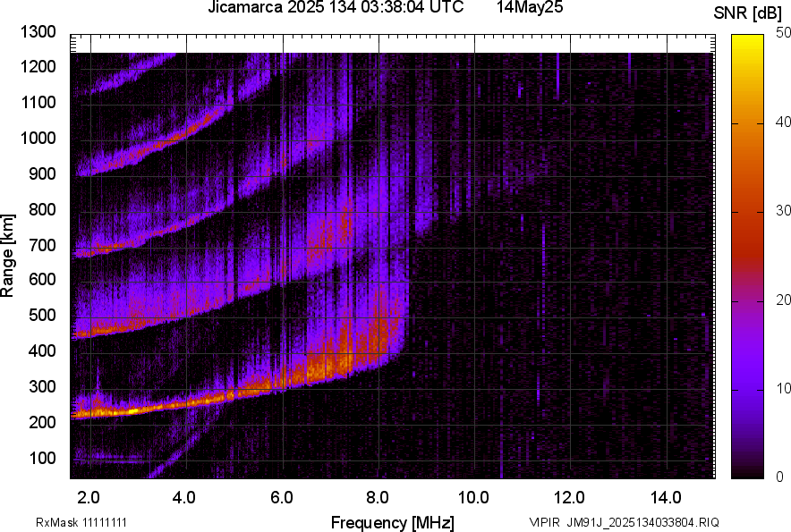Click the colorbar value 20
The height and width of the screenshot is (532, 791).
click(784, 300)
